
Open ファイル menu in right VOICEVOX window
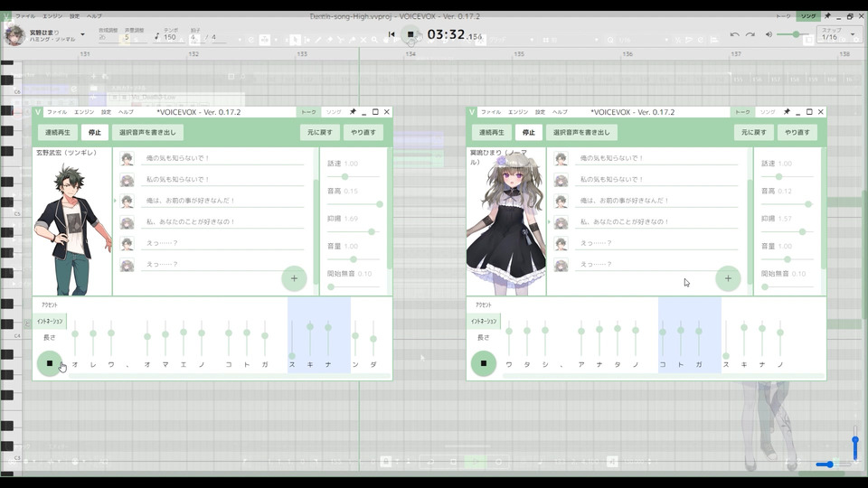(490, 112)
